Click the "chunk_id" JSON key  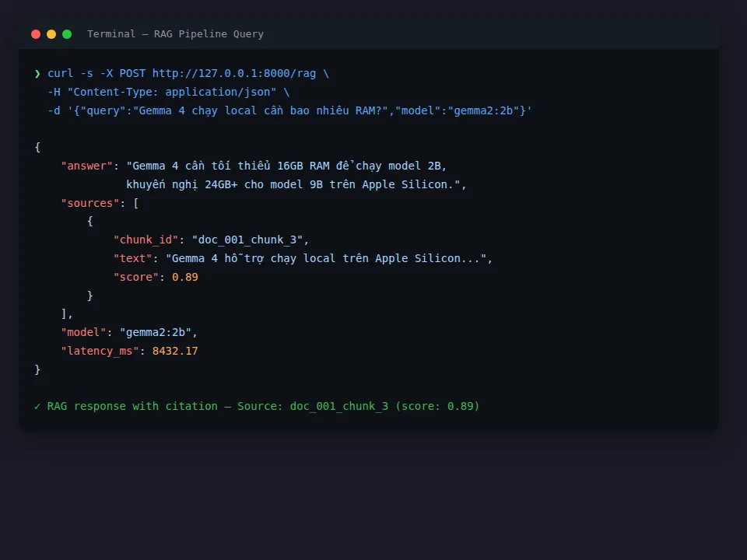click(146, 240)
